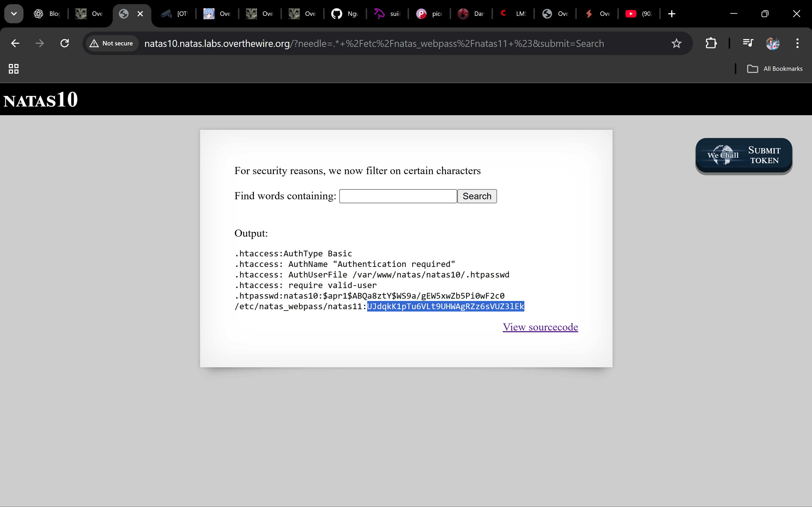Expand the tab search dropdown arrow

(14, 14)
